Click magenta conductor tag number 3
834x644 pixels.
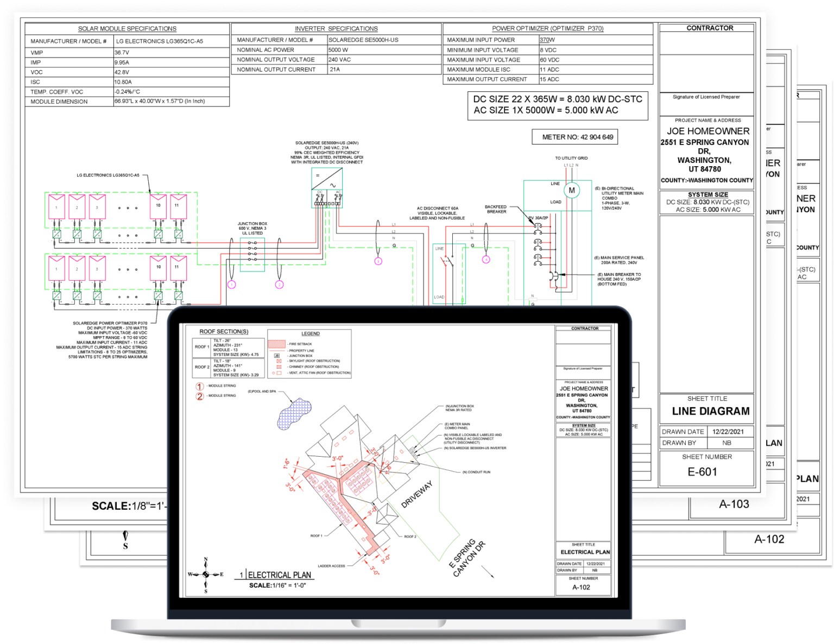click(x=378, y=261)
